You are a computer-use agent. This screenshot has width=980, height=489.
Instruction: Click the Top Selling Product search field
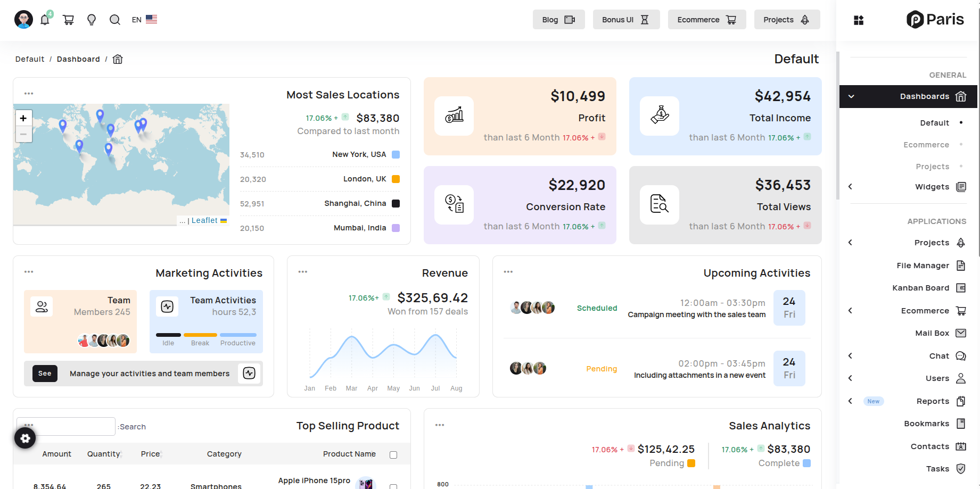(x=67, y=427)
